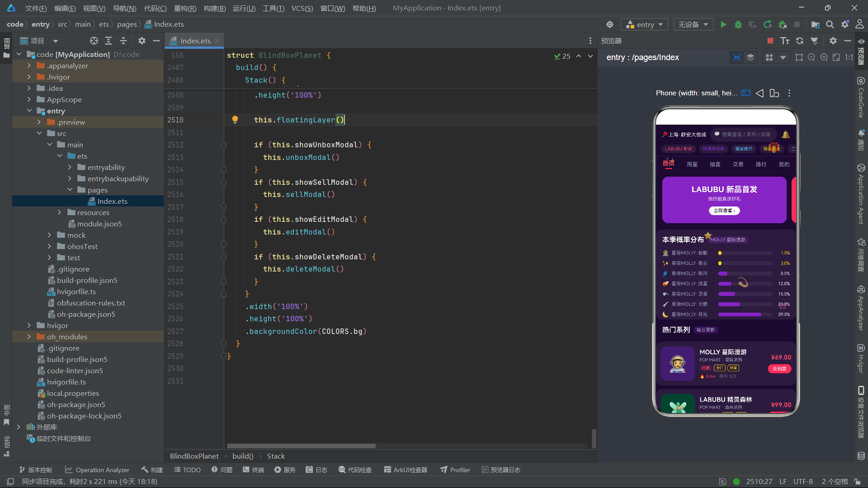Click the 星际MOLLY·月光 39.5% probability bar
868x488 pixels.
[745, 314]
